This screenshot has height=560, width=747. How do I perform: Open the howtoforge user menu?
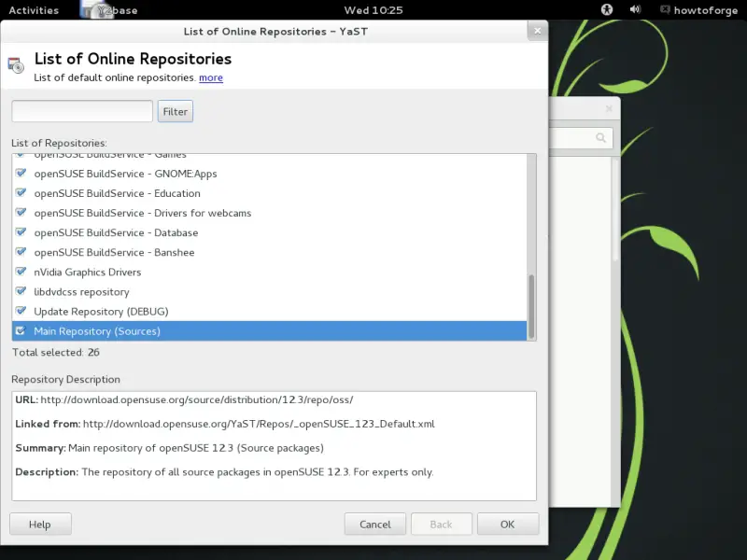[x=698, y=10]
